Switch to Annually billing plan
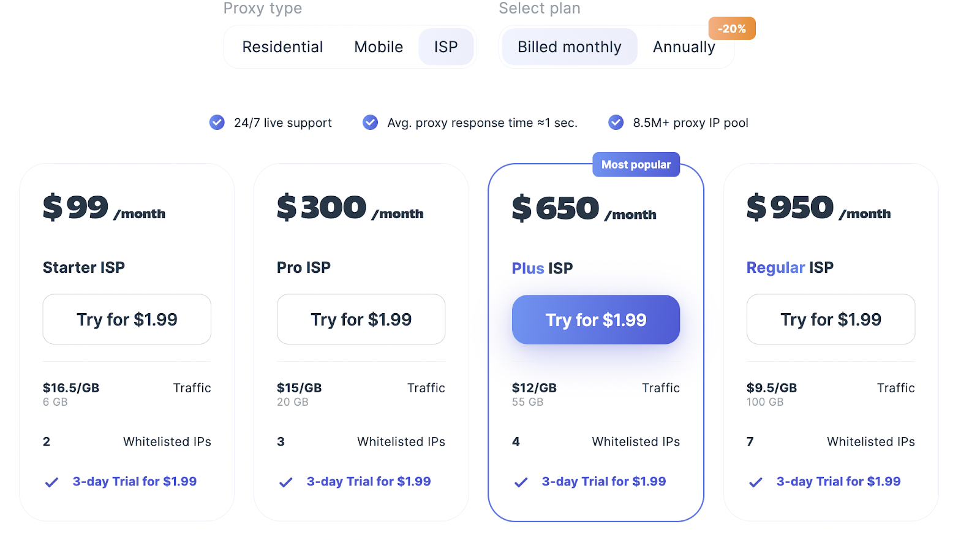The image size is (980, 540). point(684,47)
